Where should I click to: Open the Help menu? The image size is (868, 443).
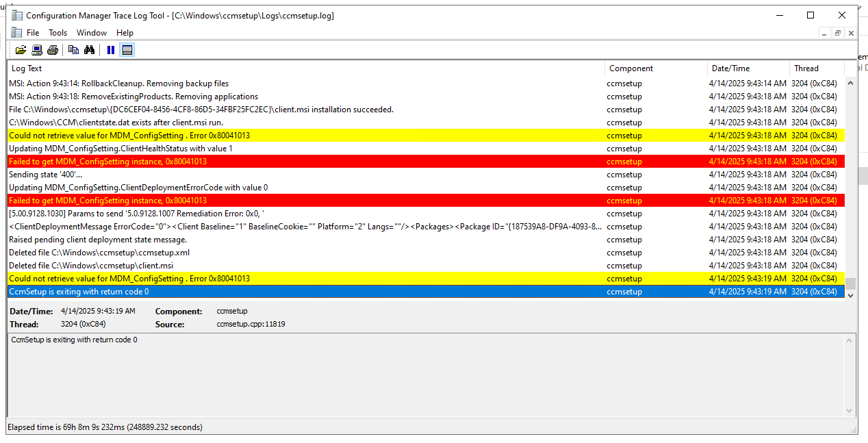pos(125,32)
